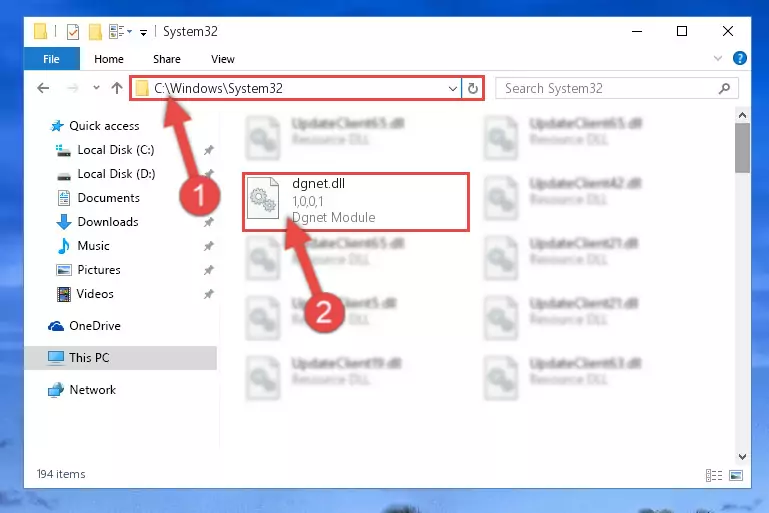Open Videos in the sidebar
Screen dimensions: 769x513
95,294
